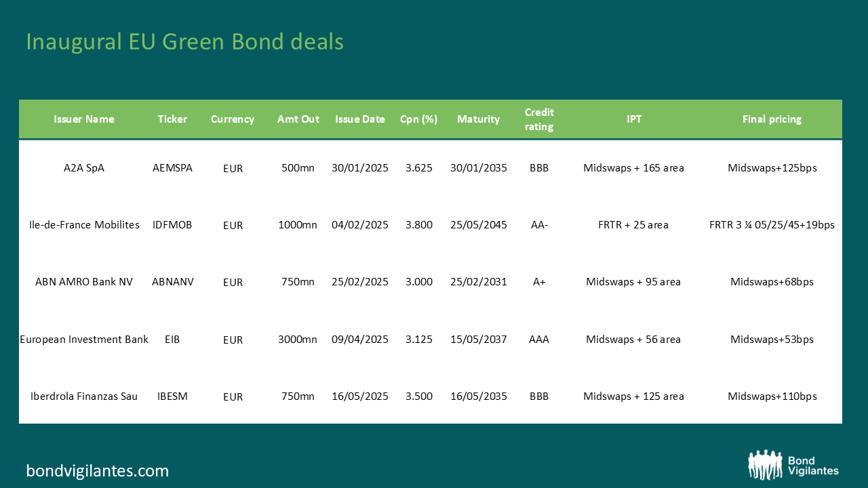This screenshot has width=868, height=488.
Task: Select the '500mn' amount cell
Action: tap(298, 168)
